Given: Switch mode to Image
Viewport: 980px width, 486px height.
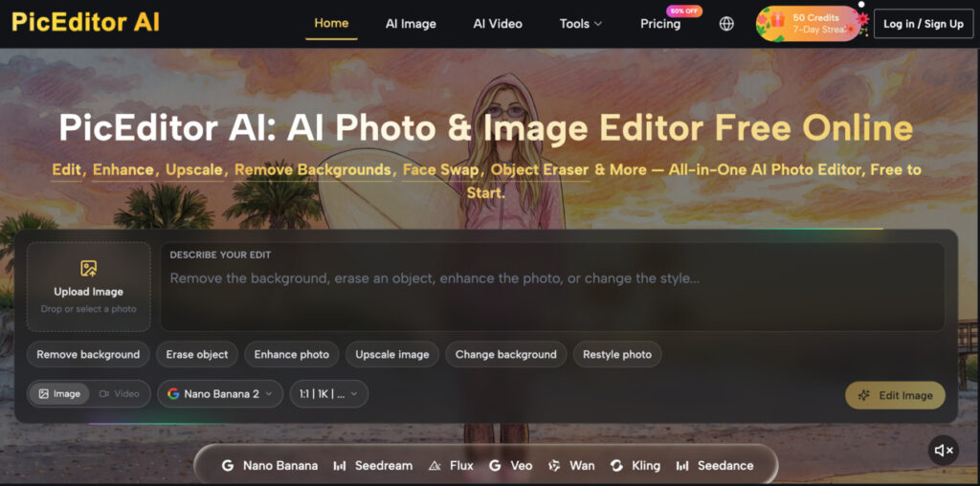Looking at the screenshot, I should (x=59, y=394).
